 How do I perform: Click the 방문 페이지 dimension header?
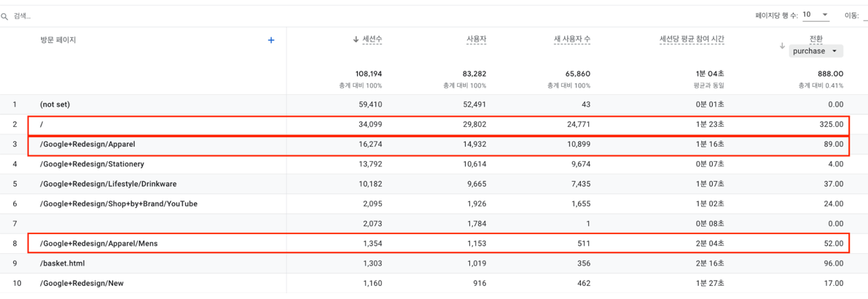click(x=58, y=40)
